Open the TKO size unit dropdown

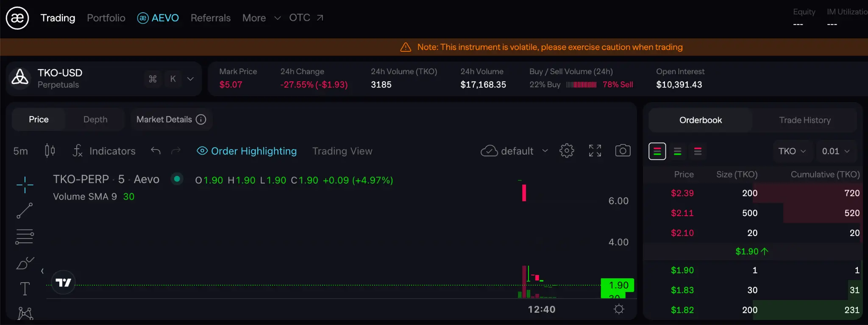pos(792,151)
